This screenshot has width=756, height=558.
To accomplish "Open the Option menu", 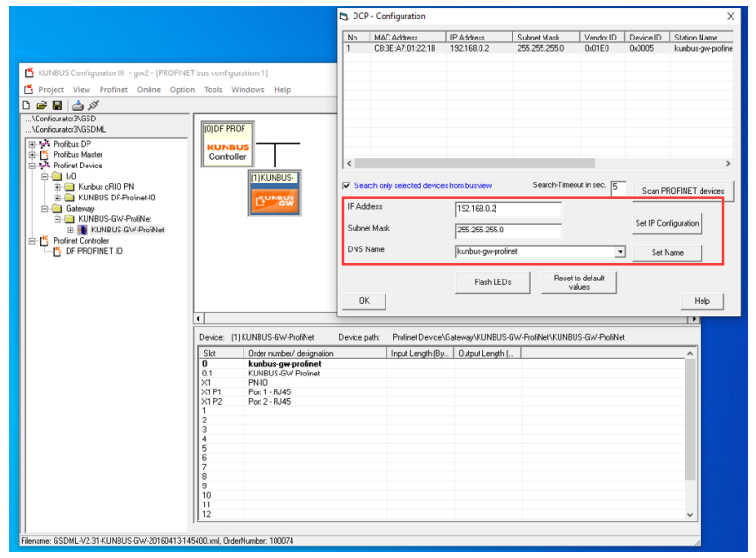I will coord(181,89).
